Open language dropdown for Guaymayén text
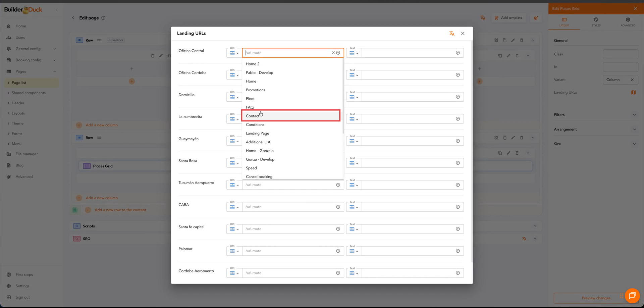The width and height of the screenshot is (644, 308). click(x=354, y=141)
